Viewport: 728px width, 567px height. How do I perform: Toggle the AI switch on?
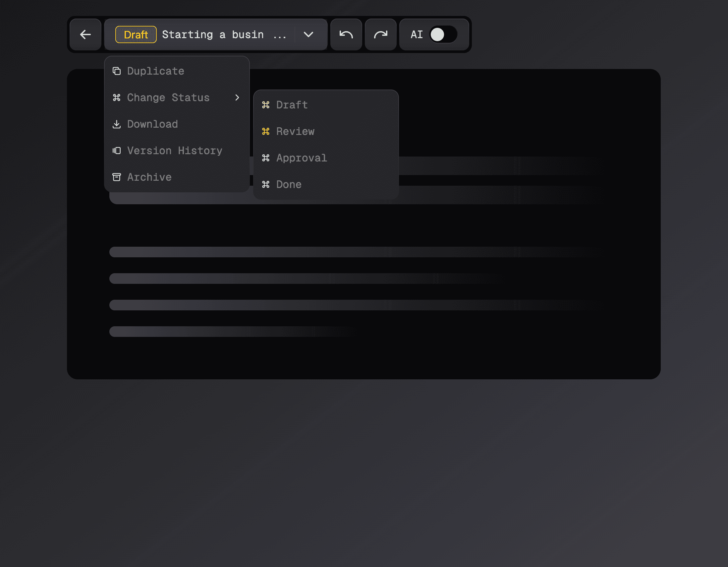pos(443,34)
